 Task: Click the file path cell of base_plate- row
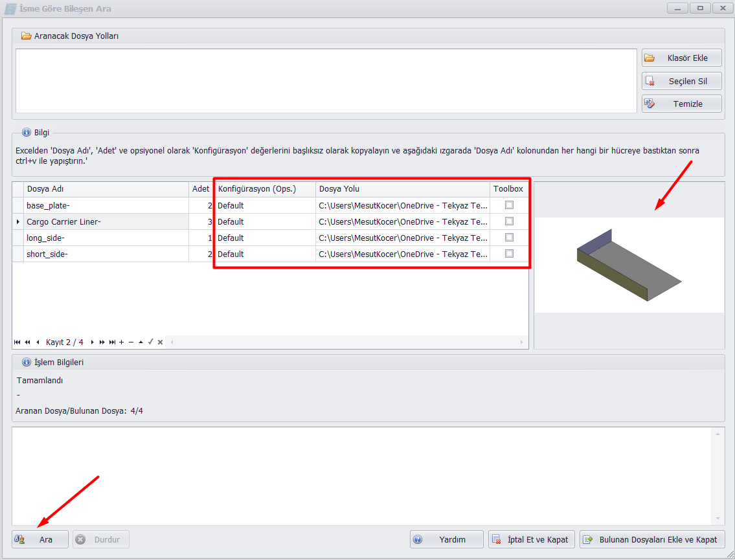(x=403, y=205)
